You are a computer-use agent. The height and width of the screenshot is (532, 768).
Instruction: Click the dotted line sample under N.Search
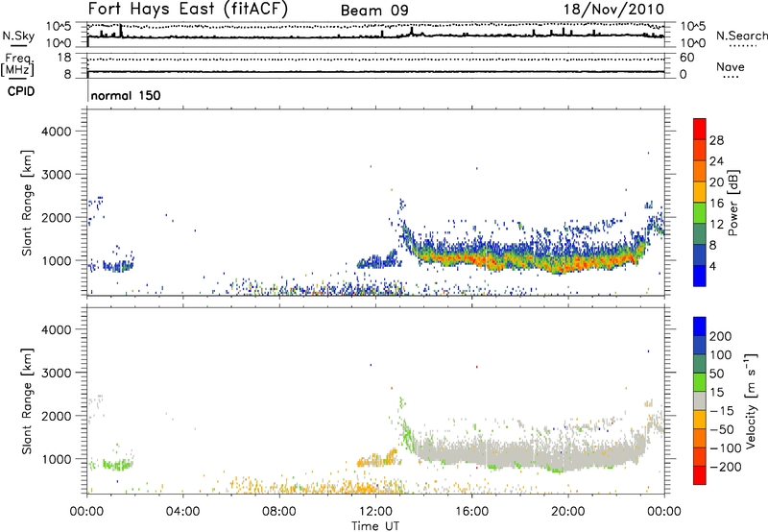pyautogui.click(x=742, y=46)
